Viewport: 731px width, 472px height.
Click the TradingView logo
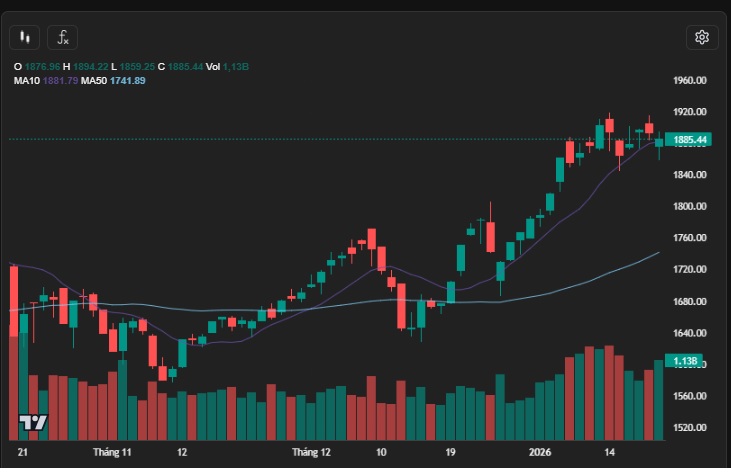[33, 422]
